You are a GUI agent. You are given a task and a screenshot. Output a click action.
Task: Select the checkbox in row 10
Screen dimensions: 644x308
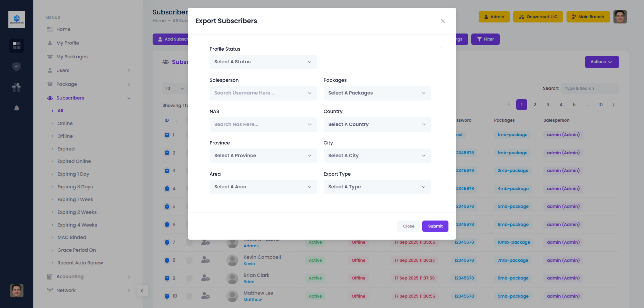(190, 296)
